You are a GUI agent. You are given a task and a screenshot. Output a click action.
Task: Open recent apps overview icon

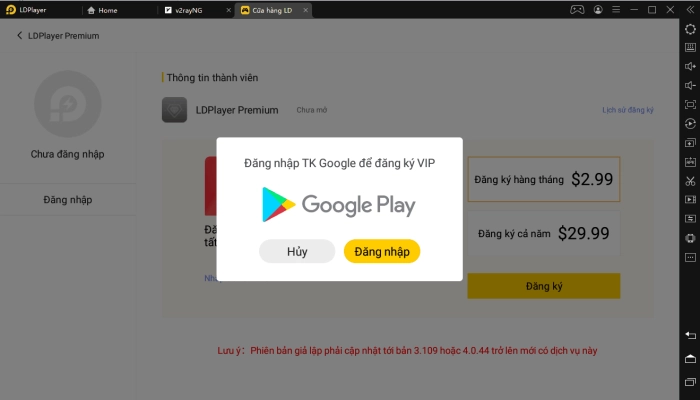690,382
